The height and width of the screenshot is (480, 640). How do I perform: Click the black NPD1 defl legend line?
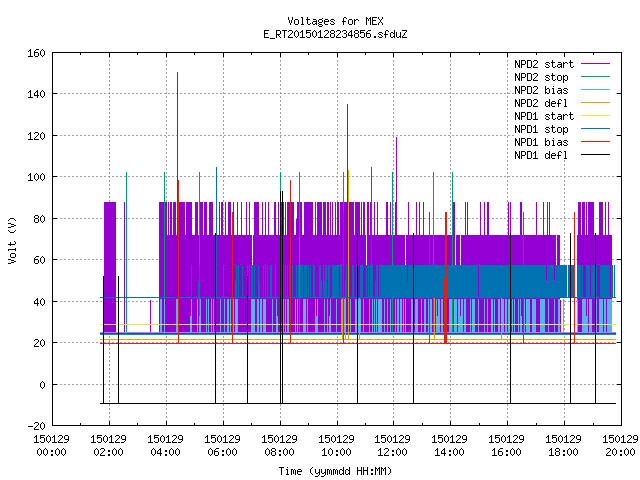pos(595,155)
